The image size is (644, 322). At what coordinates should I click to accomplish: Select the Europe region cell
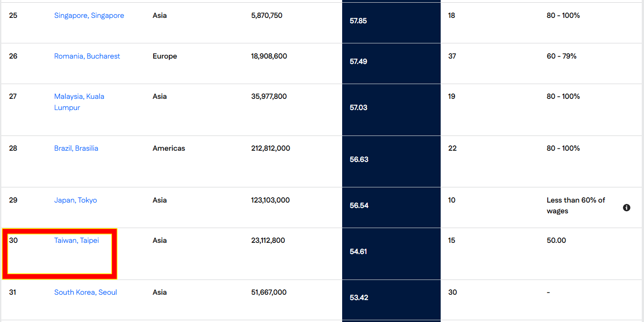pyautogui.click(x=165, y=56)
